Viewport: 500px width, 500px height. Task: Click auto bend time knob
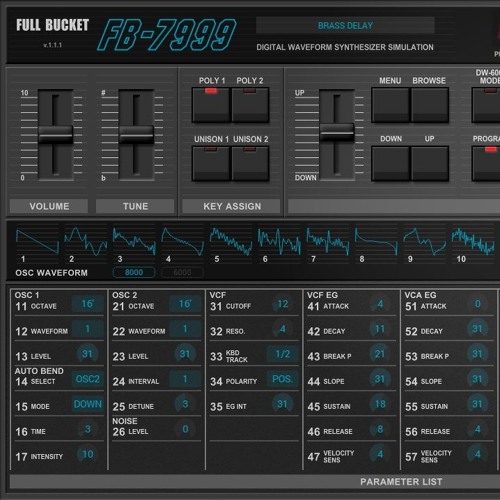pos(87,429)
